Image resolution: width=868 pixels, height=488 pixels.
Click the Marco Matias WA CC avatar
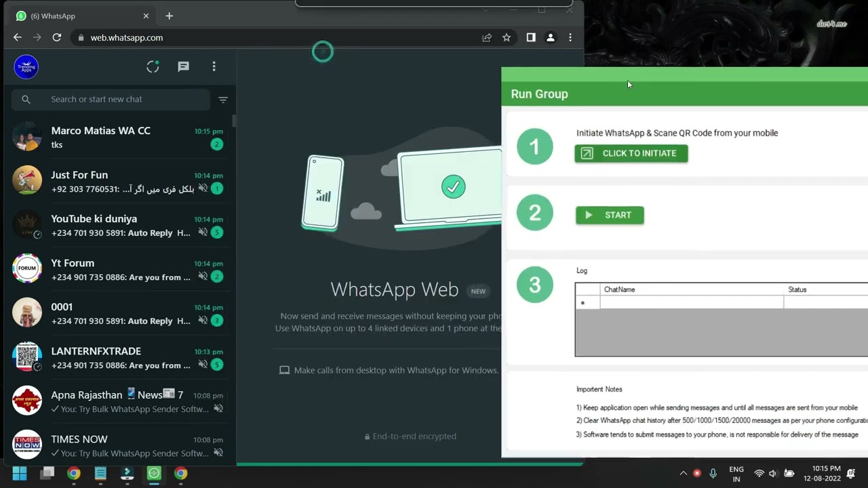click(27, 137)
